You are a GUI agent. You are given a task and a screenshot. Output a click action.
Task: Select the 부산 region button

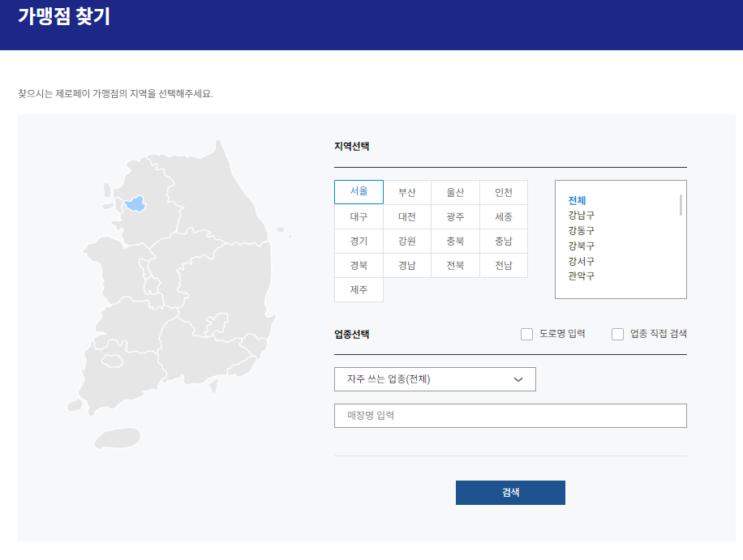407,192
